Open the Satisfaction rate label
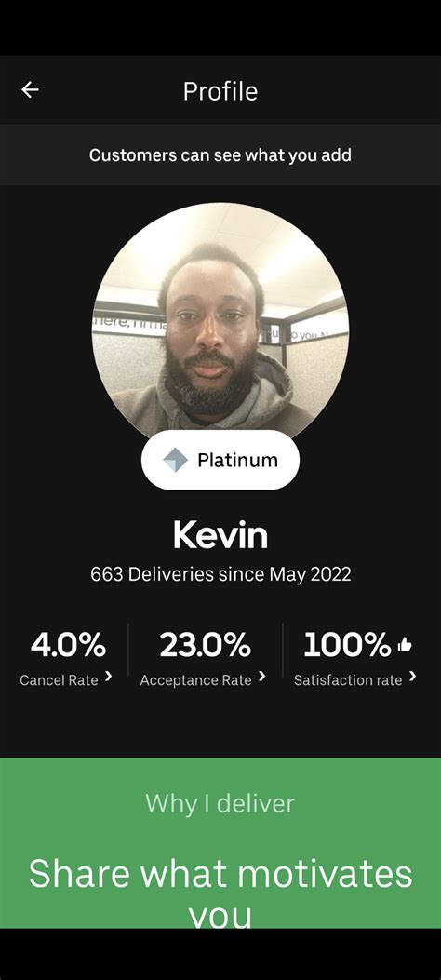This screenshot has width=441, height=980. [348, 680]
